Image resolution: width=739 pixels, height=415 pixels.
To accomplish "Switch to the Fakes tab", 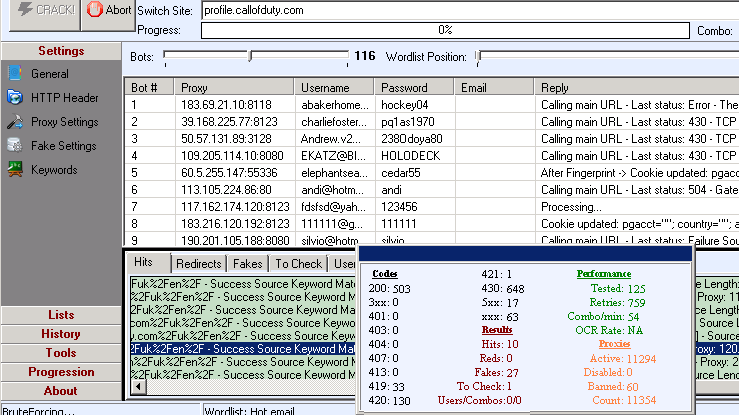I will tap(247, 263).
